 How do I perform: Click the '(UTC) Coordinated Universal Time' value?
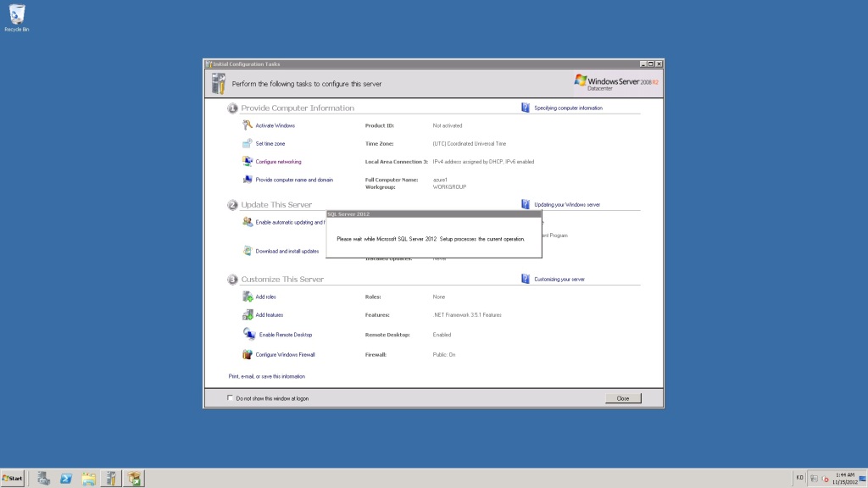pos(470,144)
